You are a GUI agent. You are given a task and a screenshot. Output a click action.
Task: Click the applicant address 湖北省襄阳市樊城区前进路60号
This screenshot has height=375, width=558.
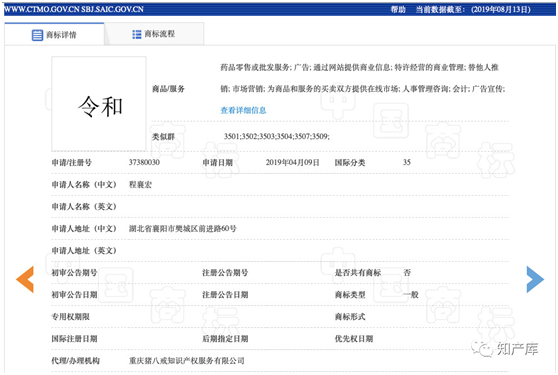[183, 228]
